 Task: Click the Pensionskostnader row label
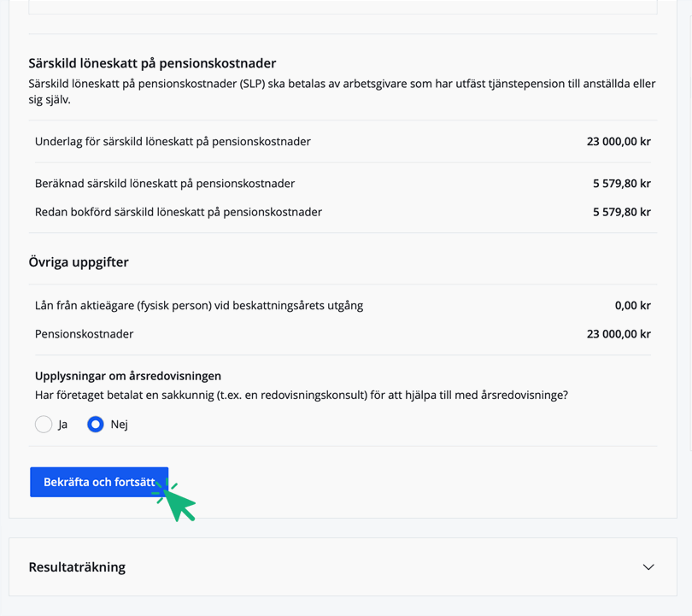[84, 334]
